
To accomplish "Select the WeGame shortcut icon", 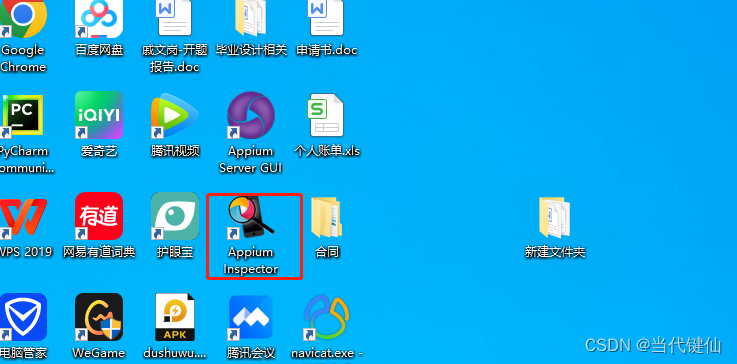I will [x=99, y=317].
